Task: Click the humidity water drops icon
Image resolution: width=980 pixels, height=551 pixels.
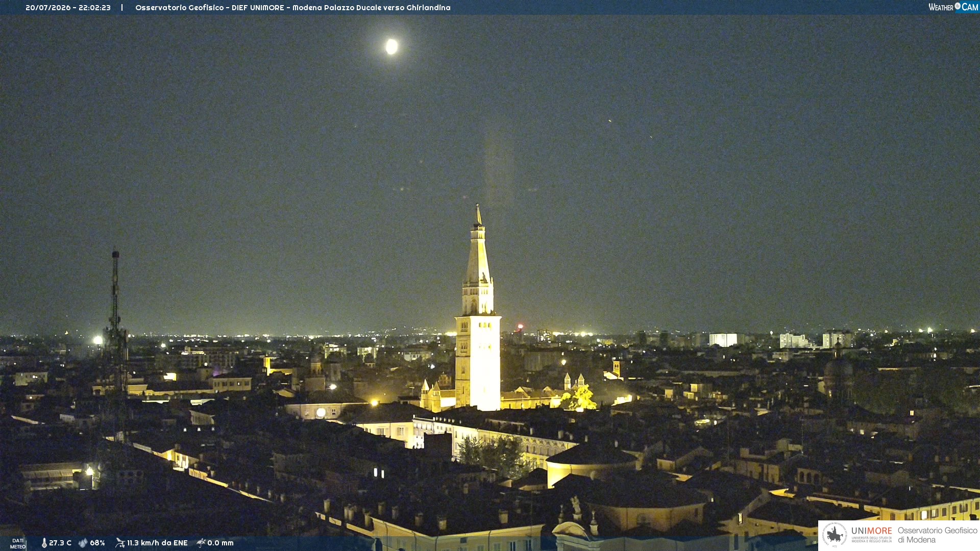Action: point(83,543)
